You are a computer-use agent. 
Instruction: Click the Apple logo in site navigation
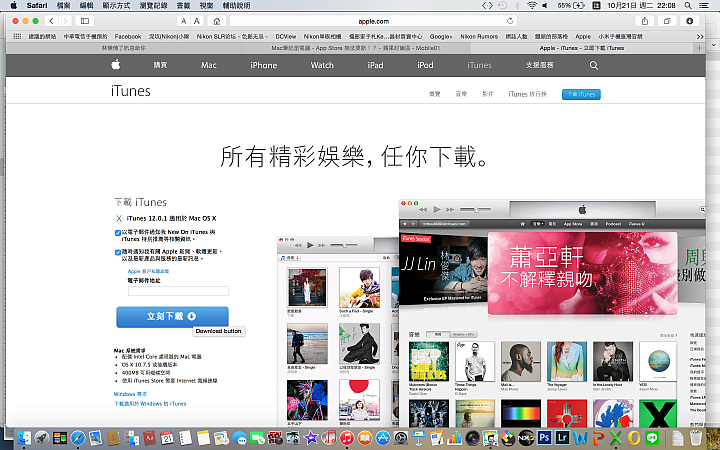pos(116,65)
